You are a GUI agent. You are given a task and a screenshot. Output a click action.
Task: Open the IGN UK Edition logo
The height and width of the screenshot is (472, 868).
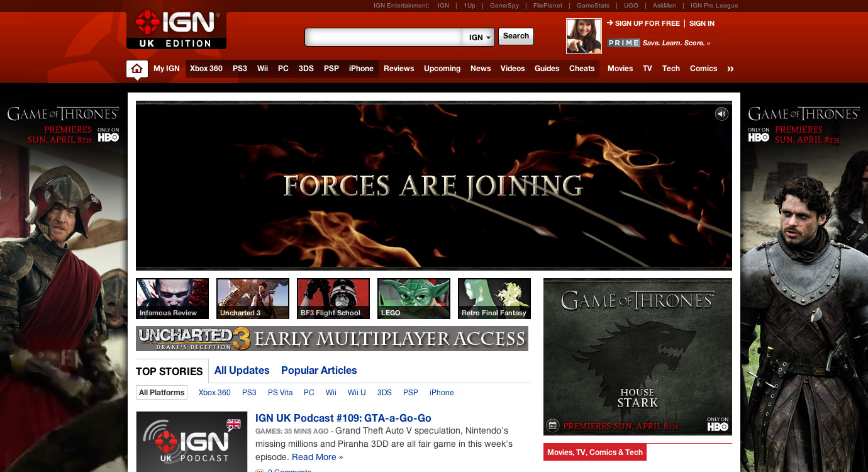[x=176, y=29]
